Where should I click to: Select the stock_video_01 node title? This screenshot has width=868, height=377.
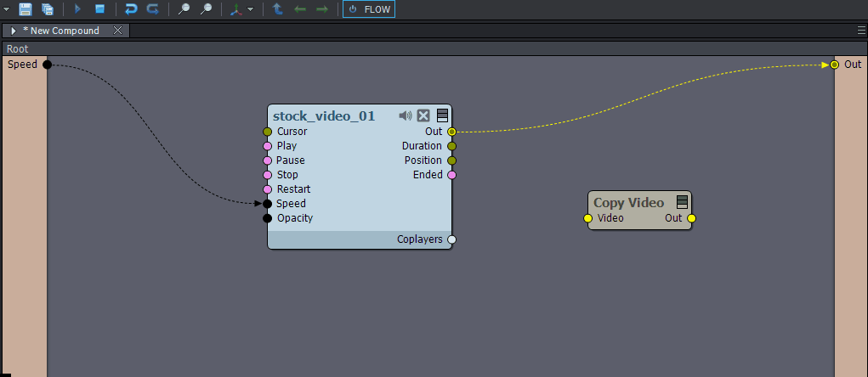click(x=324, y=116)
